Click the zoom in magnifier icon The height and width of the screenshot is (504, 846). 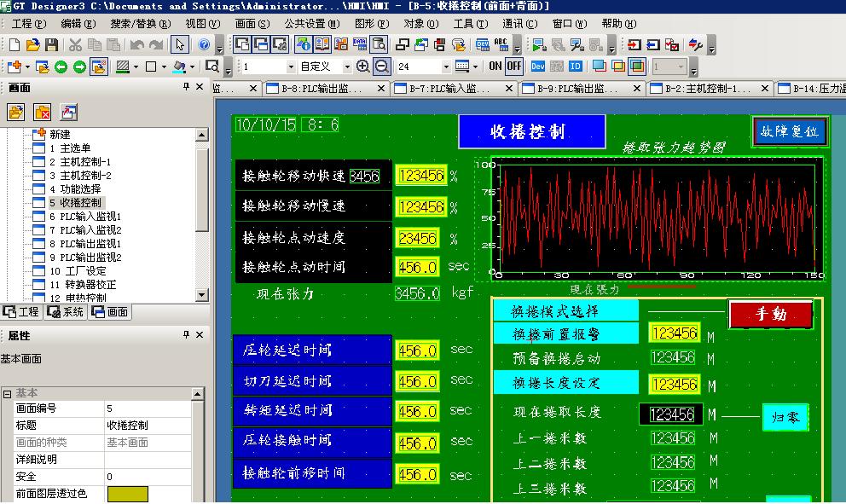click(363, 67)
